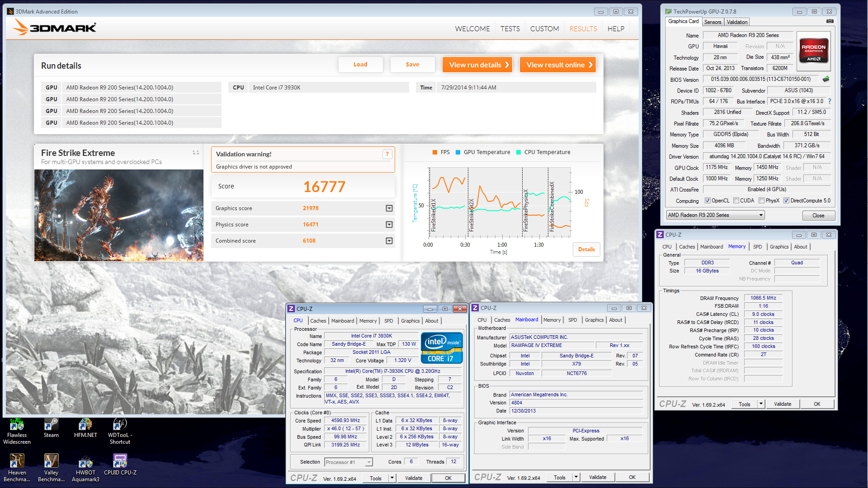Click the DRAM Frequency value field
Image resolution: width=868 pixels, height=488 pixels.
coord(764,298)
